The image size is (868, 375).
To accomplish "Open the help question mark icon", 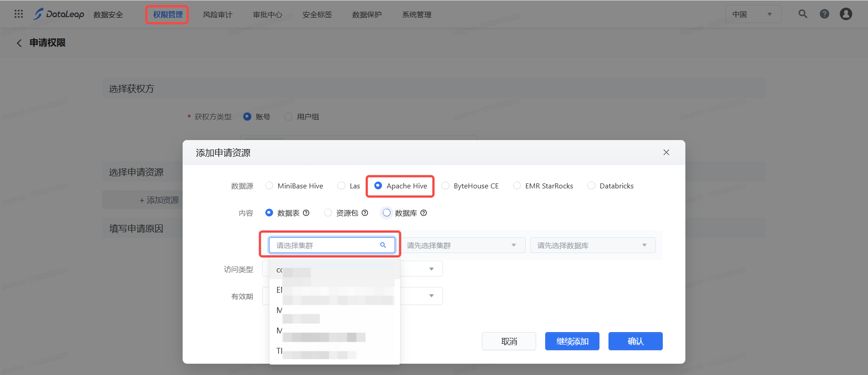I will (824, 14).
